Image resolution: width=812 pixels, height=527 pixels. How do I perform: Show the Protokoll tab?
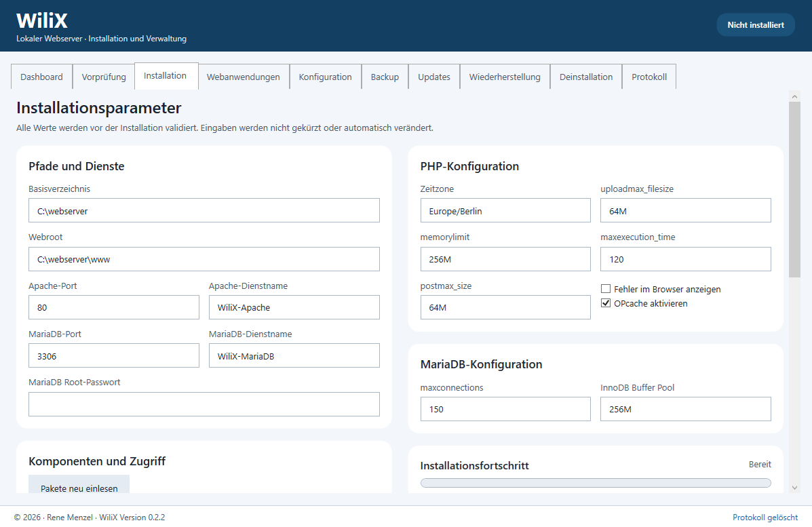[649, 77]
